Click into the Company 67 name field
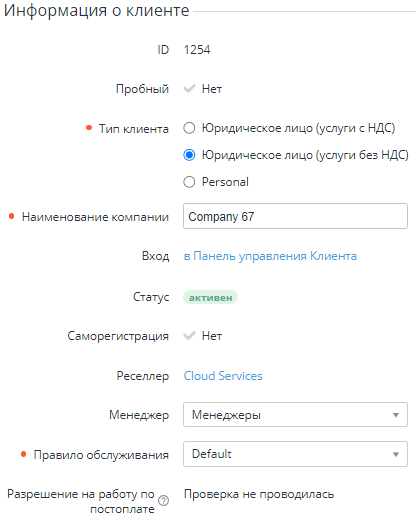Image resolution: width=416 pixels, height=522 pixels. click(x=295, y=216)
